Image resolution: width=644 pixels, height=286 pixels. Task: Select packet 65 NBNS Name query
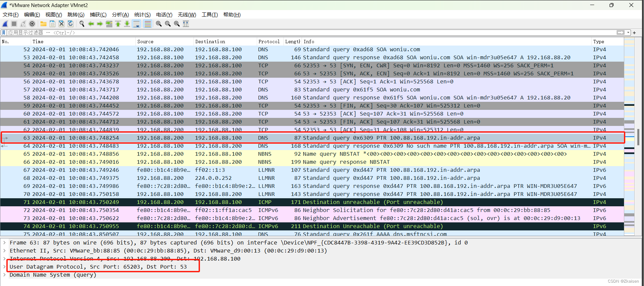[312, 154]
